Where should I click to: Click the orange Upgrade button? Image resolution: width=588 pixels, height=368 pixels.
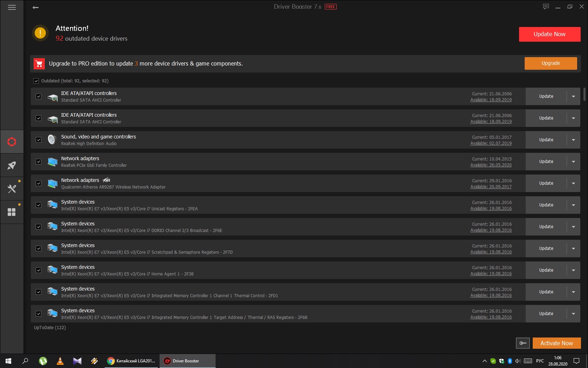click(x=551, y=63)
